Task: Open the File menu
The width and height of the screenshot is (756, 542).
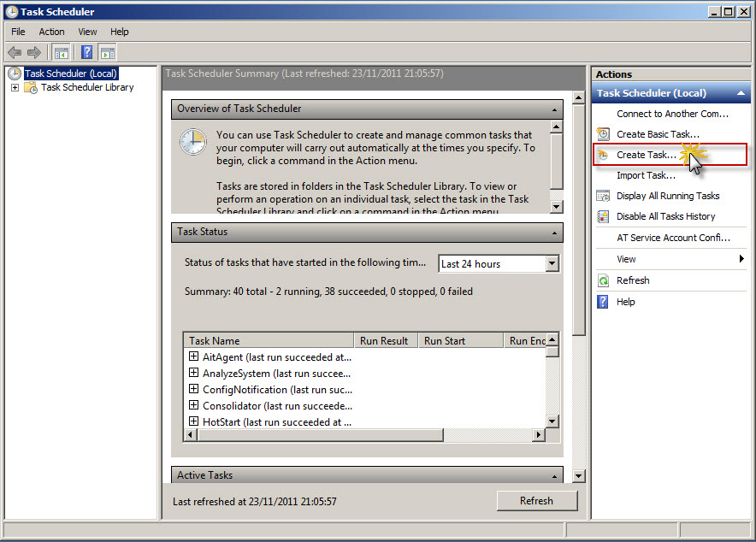Action: [x=18, y=32]
